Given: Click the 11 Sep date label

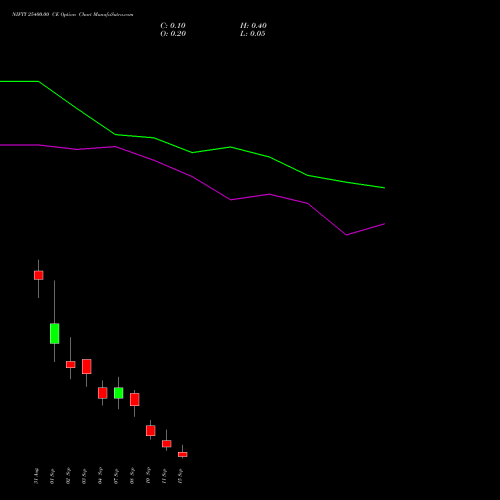Looking at the screenshot, I should pyautogui.click(x=164, y=476).
